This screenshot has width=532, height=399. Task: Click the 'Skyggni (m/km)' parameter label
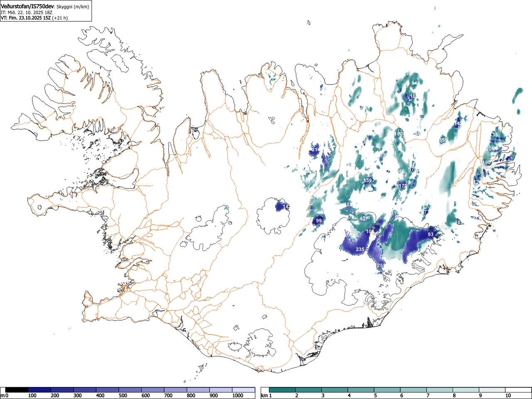73,7
